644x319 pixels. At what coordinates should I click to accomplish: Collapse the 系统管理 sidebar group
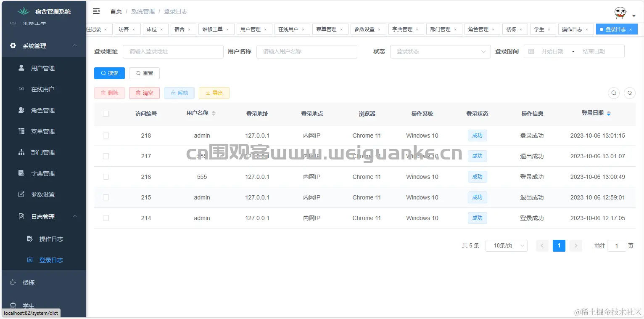[44, 45]
